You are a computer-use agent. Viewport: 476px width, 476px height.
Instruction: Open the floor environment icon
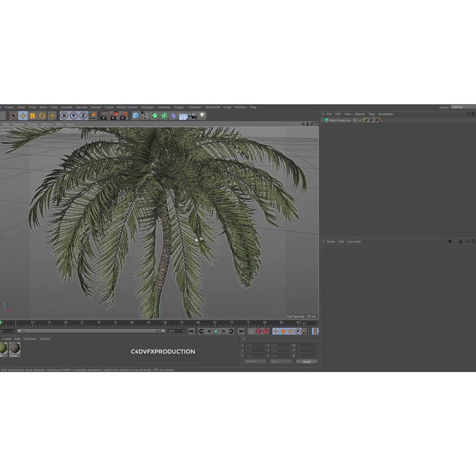183,116
